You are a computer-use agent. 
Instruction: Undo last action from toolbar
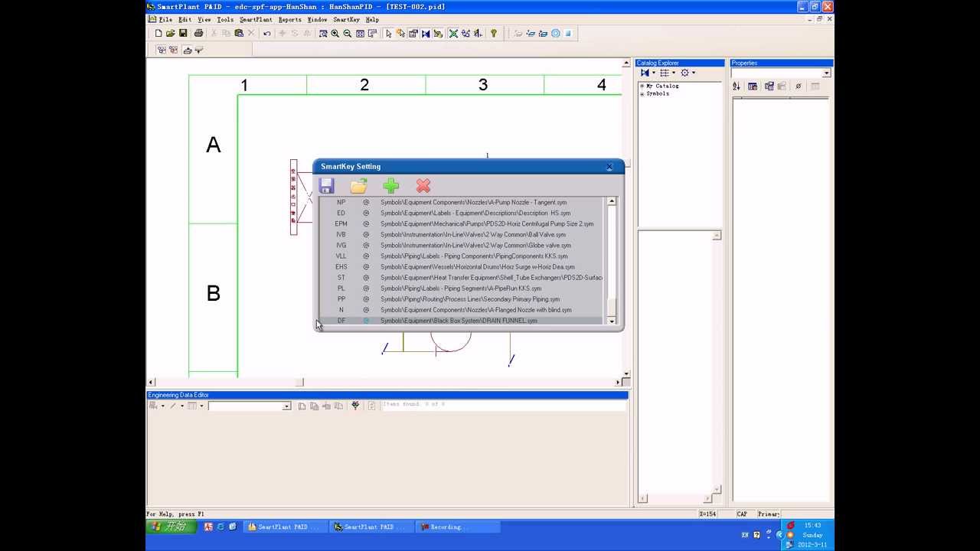(267, 34)
